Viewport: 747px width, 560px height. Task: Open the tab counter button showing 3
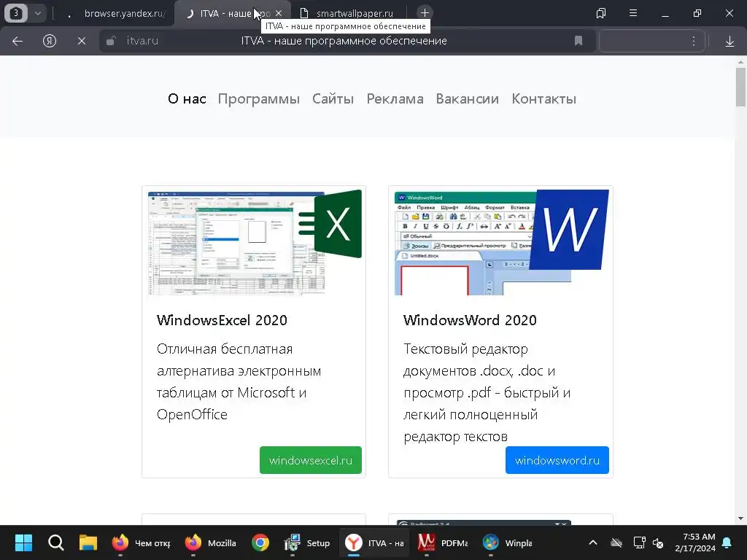click(x=16, y=13)
